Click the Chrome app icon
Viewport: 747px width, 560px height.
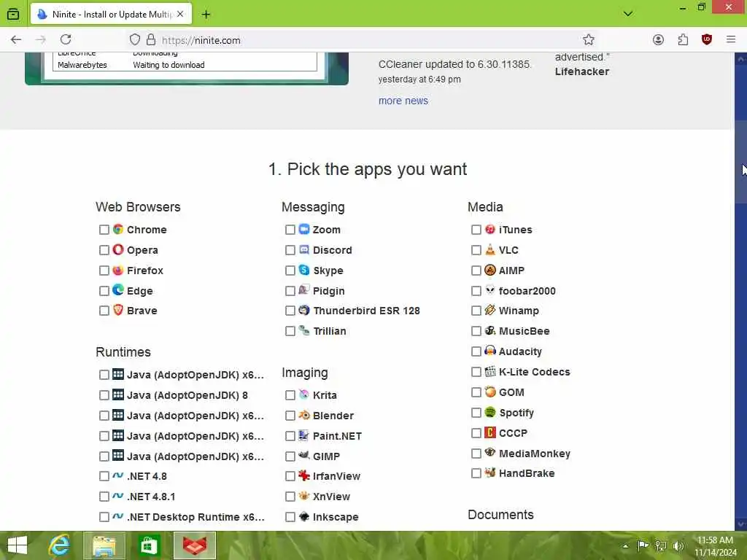(x=118, y=229)
